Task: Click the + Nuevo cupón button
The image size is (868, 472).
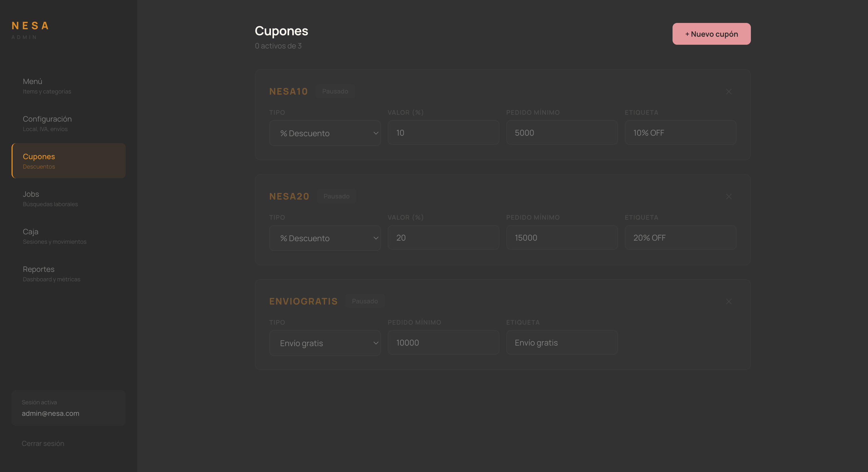Action: 711,34
